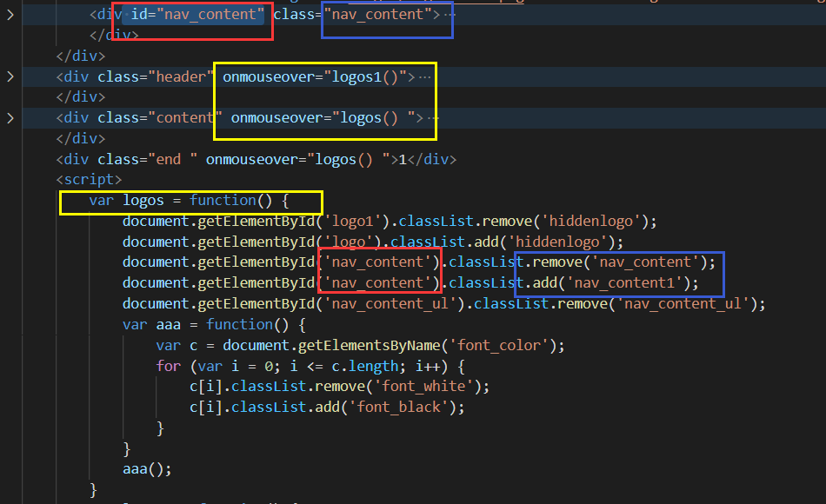
Task: Click the 'font_color' string
Action: click(x=499, y=346)
